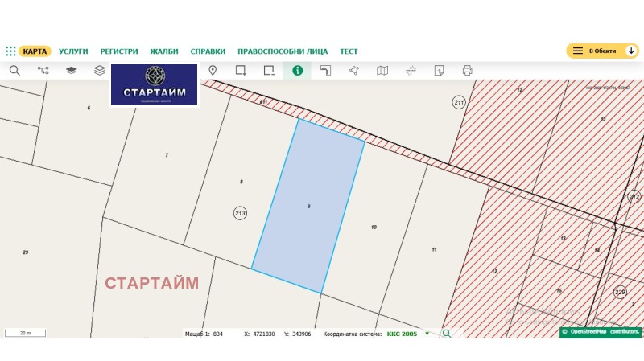Open the stacked layers outline tool

click(99, 71)
